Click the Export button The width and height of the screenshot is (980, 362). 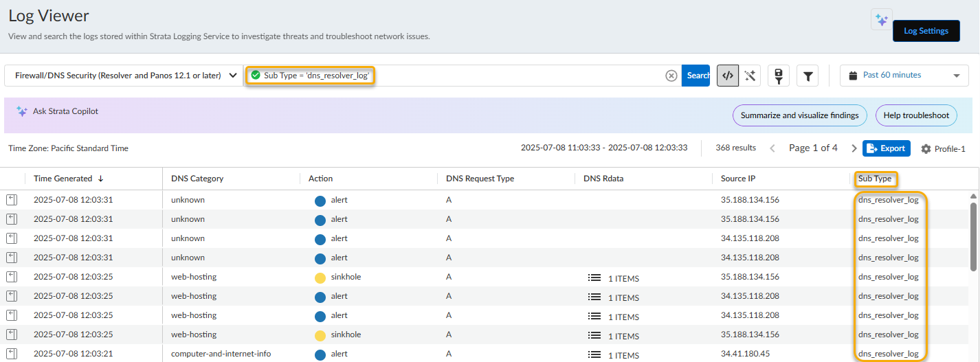point(887,148)
